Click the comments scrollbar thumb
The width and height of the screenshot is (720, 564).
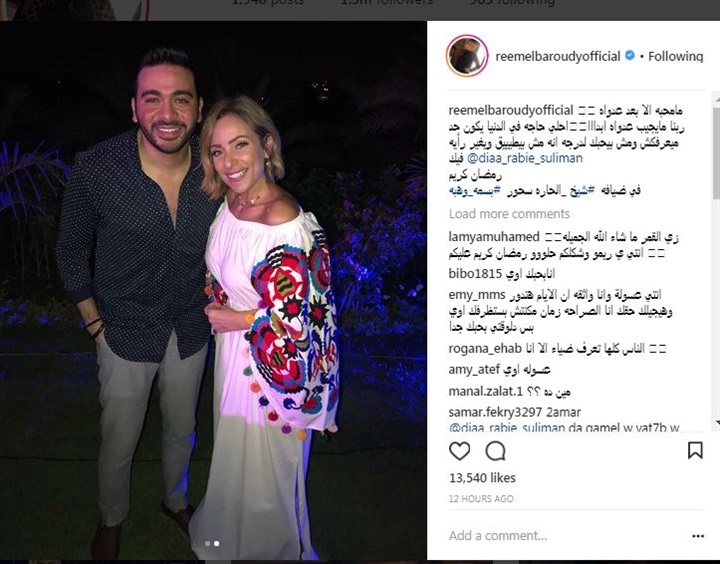pyautogui.click(x=716, y=152)
